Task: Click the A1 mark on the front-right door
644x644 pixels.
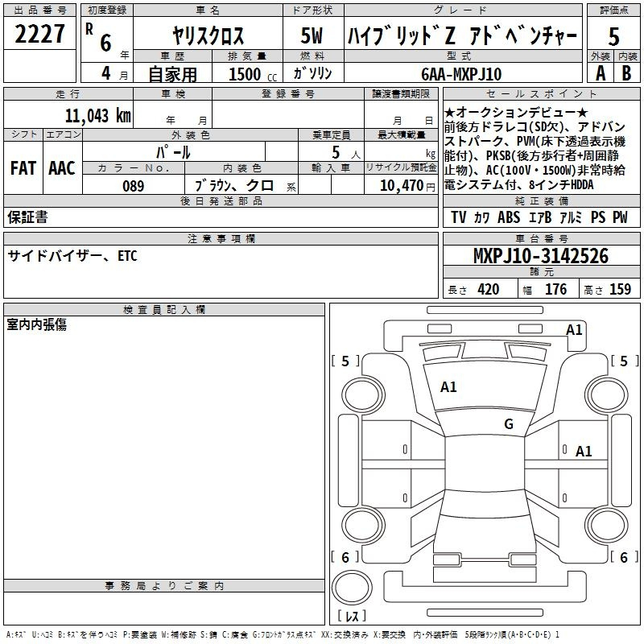Action: click(x=584, y=452)
